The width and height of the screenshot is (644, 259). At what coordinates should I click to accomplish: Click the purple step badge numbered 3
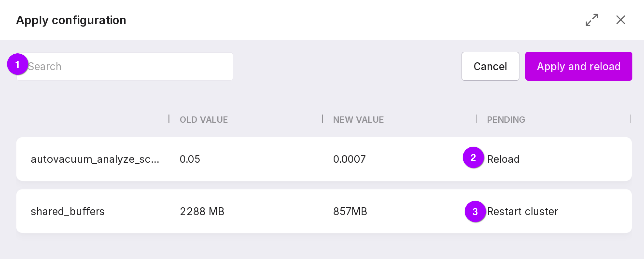click(x=475, y=211)
